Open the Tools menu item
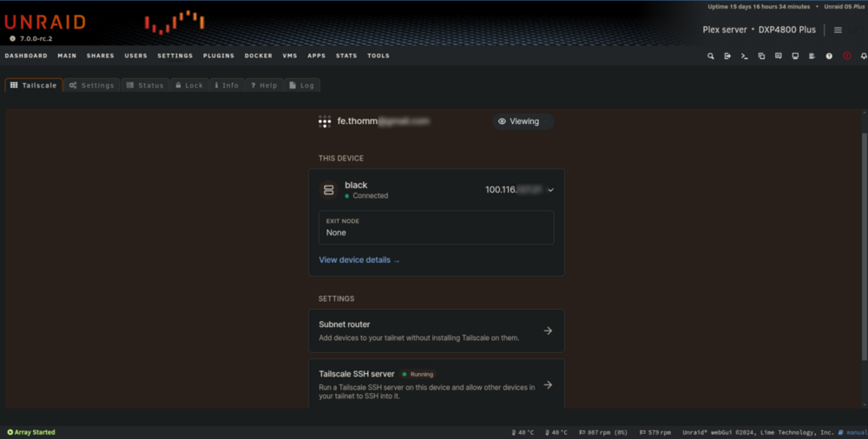 click(378, 56)
